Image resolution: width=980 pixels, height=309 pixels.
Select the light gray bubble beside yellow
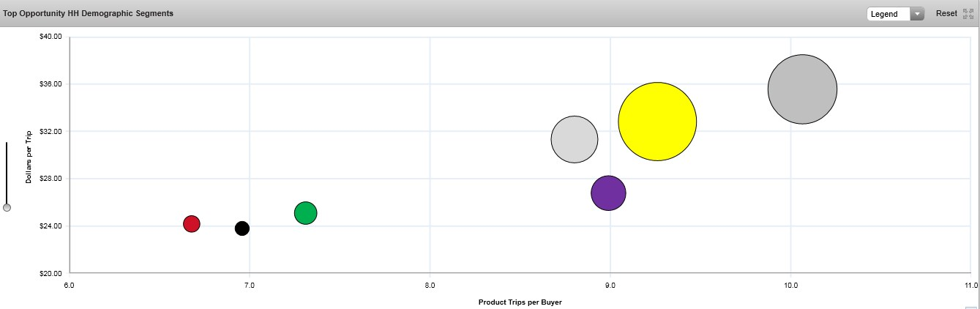(574, 139)
